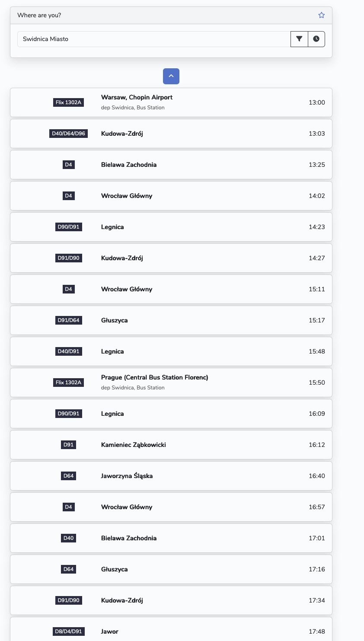364x641 pixels.
Task: Click the Flix 1302A badge for Prague
Action: point(68,383)
